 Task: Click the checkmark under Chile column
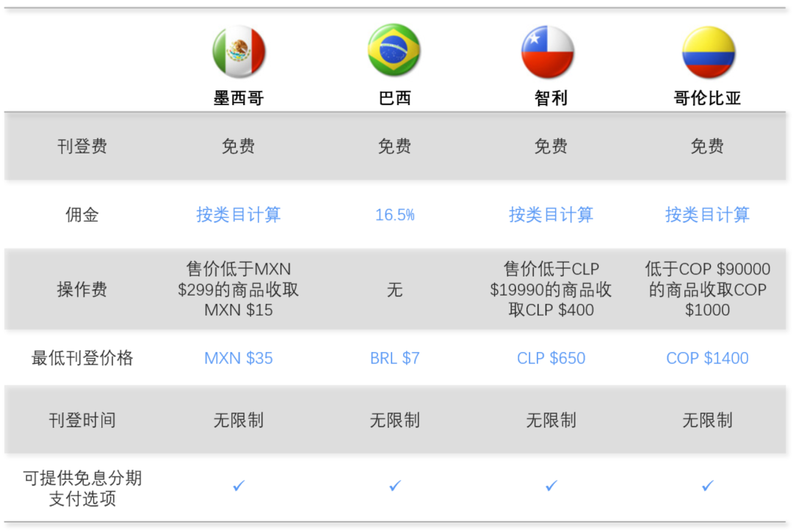pyautogui.click(x=551, y=486)
